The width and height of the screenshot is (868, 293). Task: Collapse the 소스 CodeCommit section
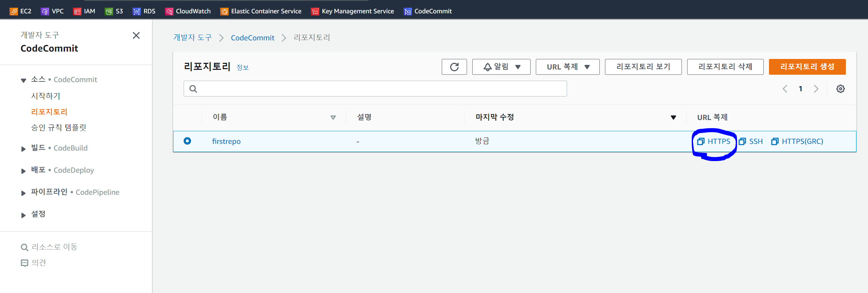pyautogui.click(x=24, y=80)
